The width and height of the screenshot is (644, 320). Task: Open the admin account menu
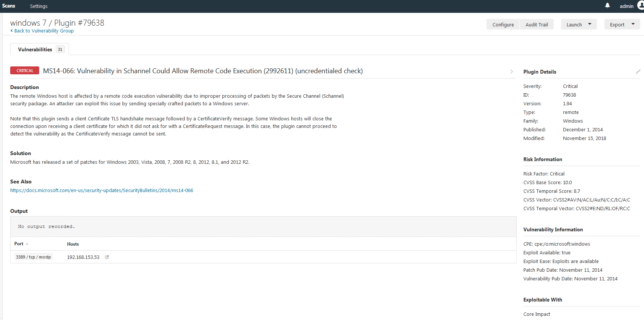pyautogui.click(x=626, y=6)
